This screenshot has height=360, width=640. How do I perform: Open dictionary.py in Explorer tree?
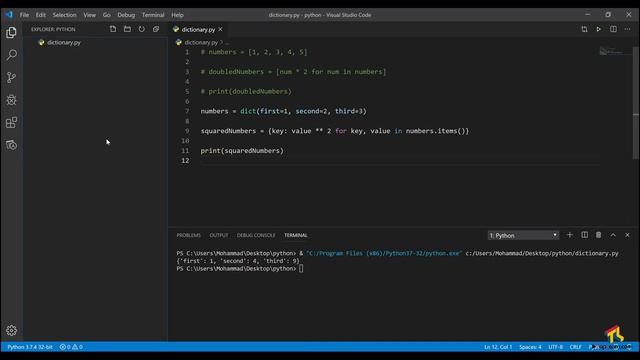pos(64,42)
